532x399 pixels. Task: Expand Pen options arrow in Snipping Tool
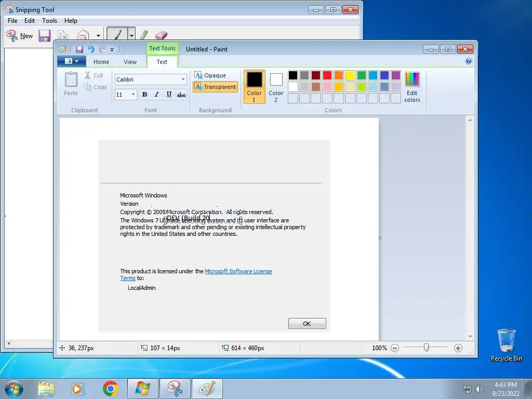point(131,35)
